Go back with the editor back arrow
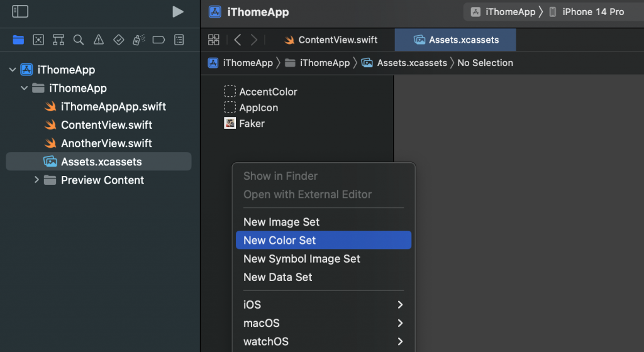 click(x=237, y=40)
